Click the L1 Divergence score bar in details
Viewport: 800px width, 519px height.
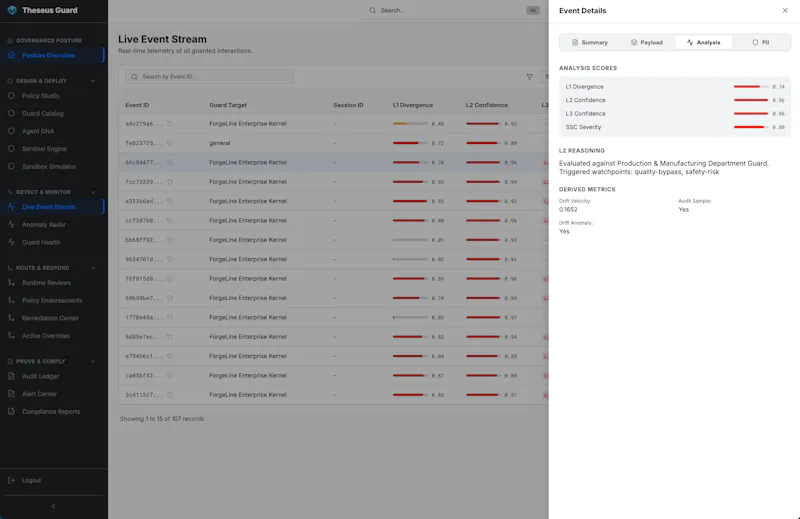(751, 87)
